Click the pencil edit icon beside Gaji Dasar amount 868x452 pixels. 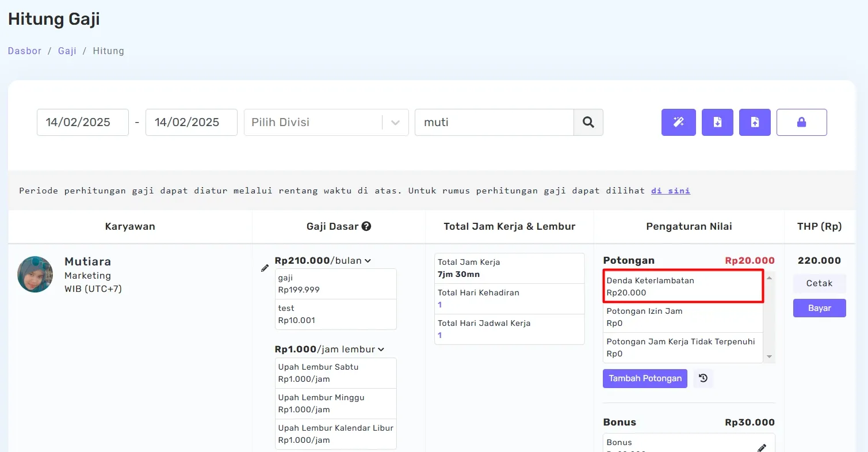click(265, 268)
